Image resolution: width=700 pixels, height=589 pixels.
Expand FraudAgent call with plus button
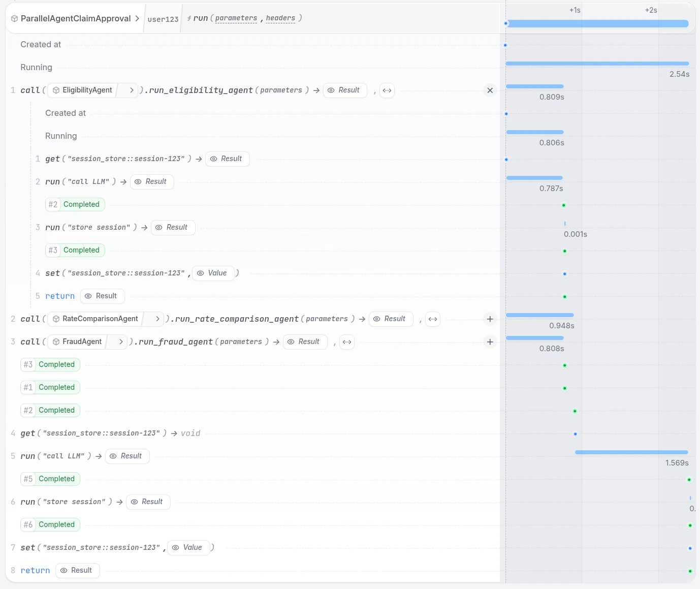coord(490,342)
